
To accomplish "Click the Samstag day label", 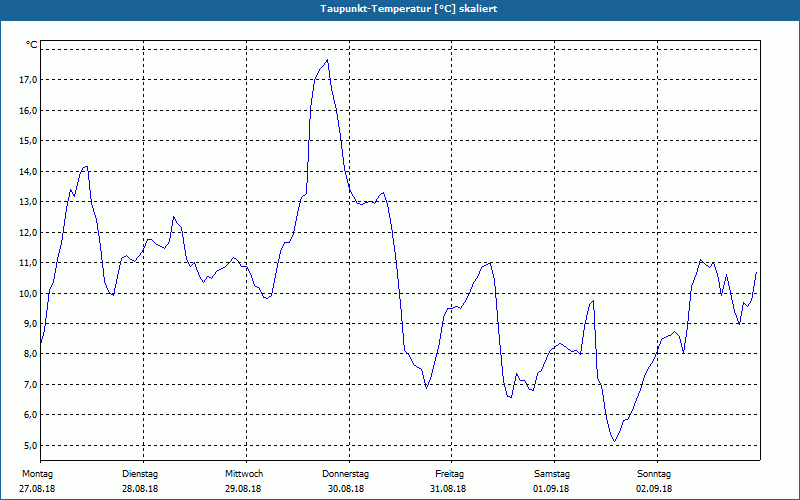I will pos(552,474).
